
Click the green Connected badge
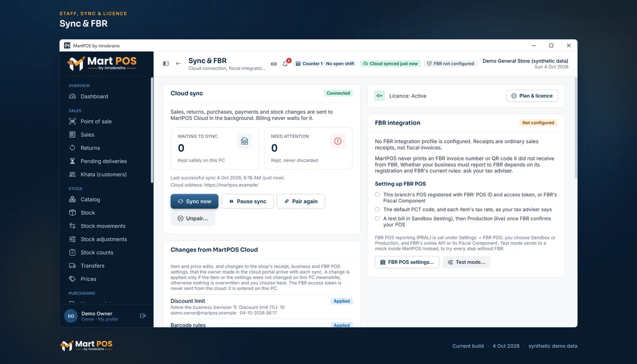pos(338,93)
